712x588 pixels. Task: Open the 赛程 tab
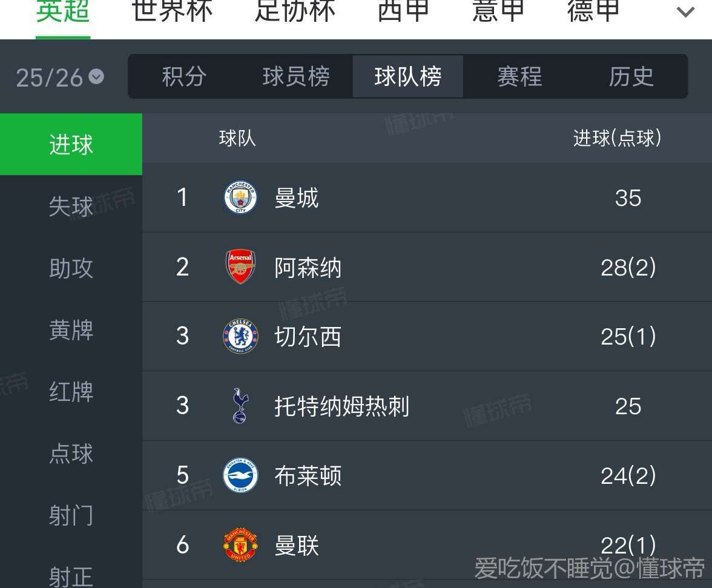519,77
